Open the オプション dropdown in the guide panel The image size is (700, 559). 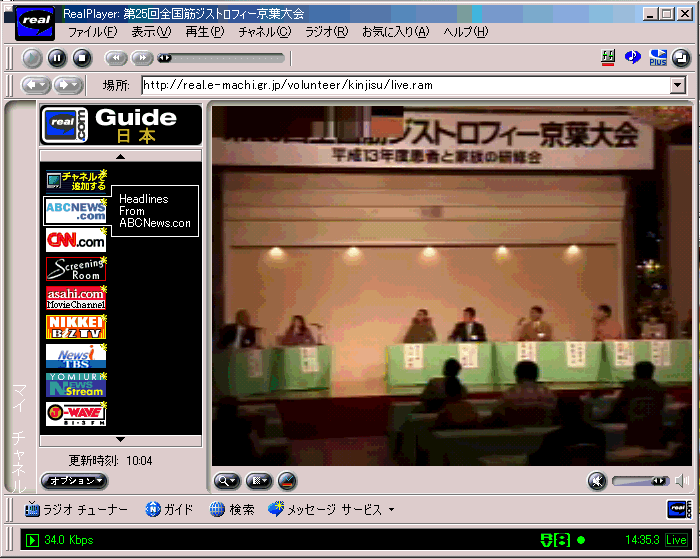click(73, 481)
